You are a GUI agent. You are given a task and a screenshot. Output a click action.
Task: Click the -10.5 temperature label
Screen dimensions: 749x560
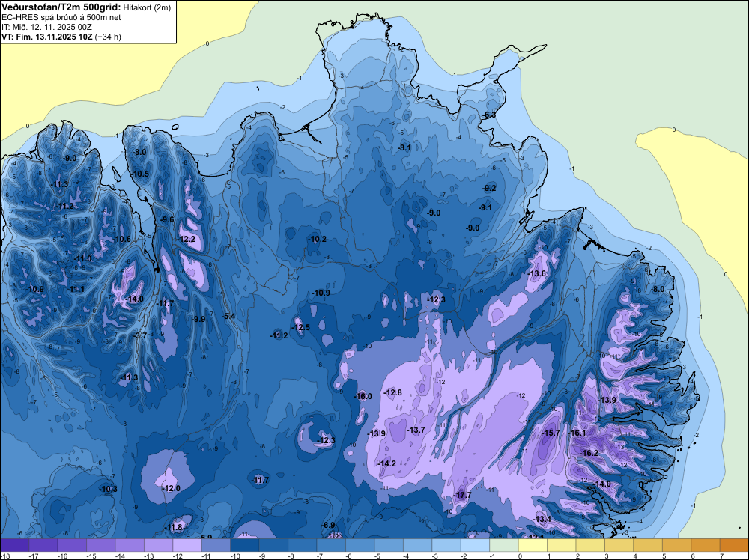pos(141,174)
